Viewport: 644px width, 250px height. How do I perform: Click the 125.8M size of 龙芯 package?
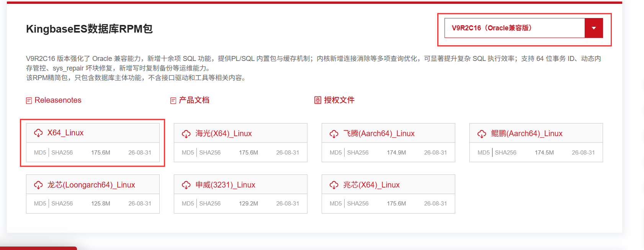point(101,204)
